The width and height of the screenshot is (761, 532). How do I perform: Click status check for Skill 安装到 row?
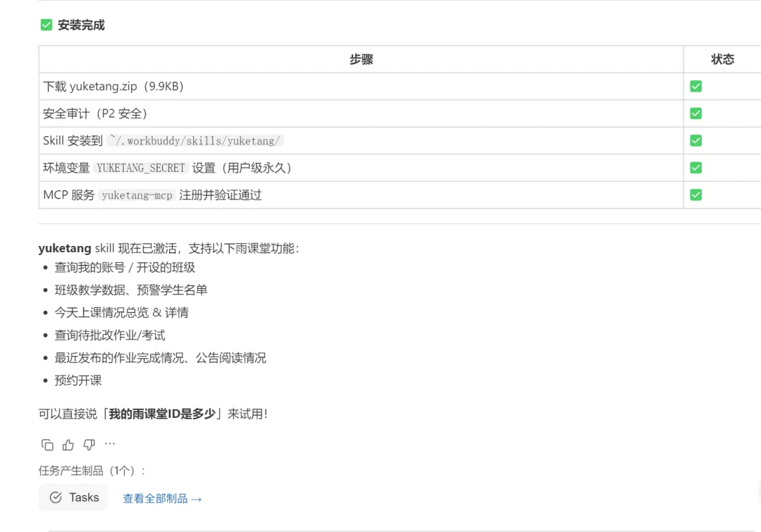(695, 141)
